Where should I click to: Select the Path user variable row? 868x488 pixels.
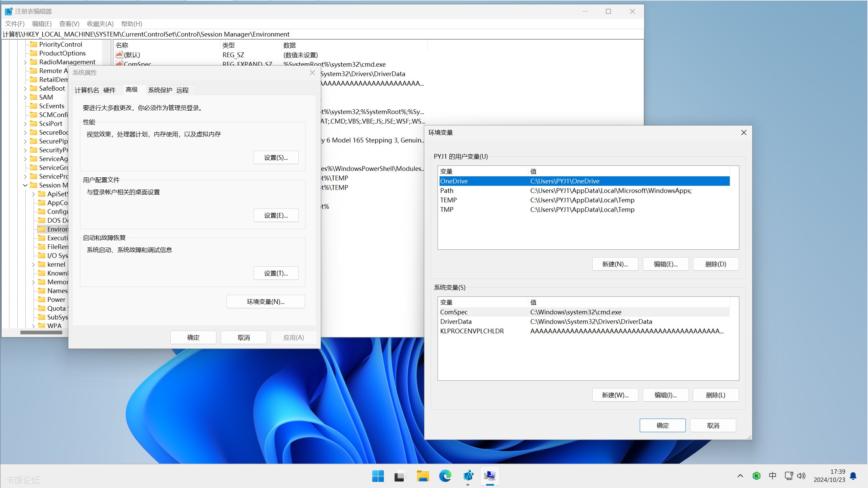click(584, 191)
